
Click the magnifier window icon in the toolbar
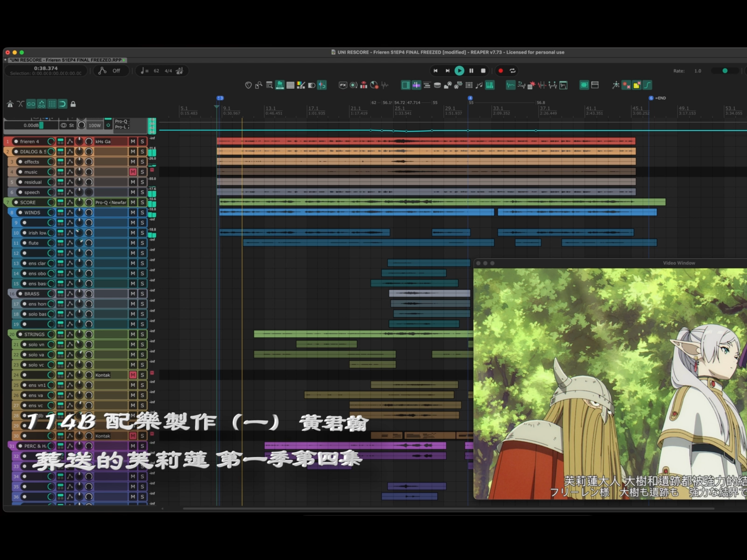click(x=269, y=85)
